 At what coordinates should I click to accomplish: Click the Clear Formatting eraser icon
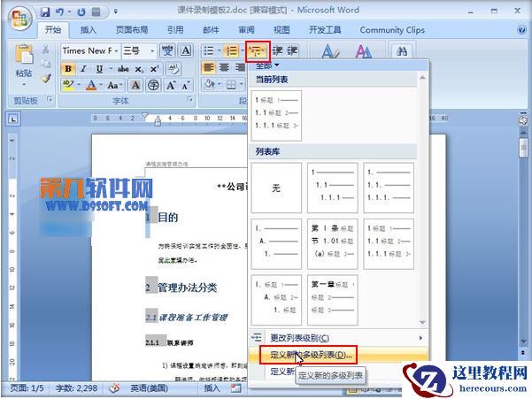coord(173,69)
